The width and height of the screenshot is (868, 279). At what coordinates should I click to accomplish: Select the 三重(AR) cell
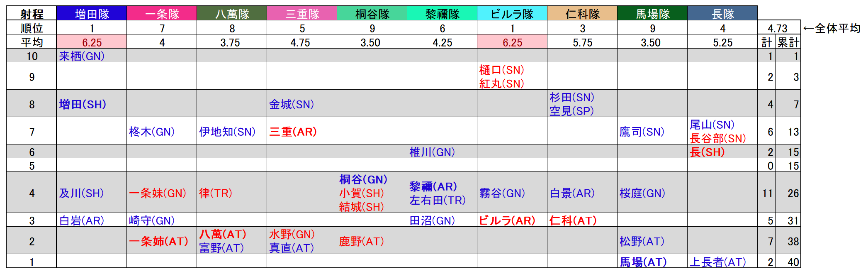302,131
